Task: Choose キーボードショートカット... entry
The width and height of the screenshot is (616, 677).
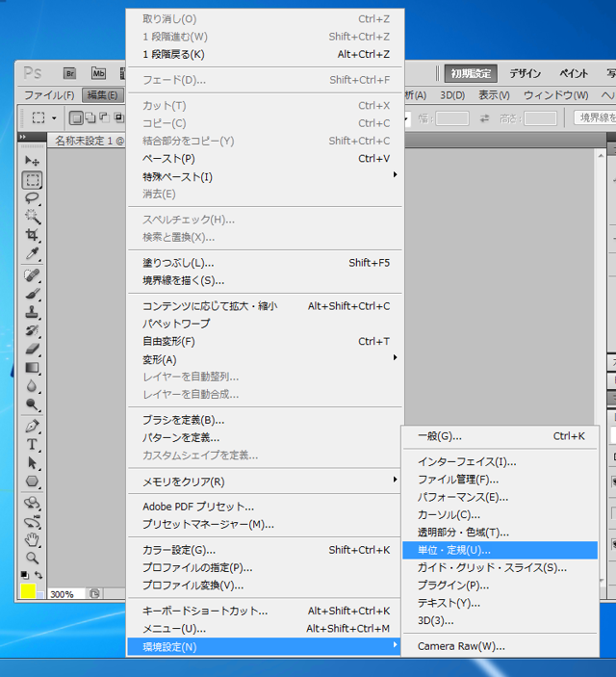Action: [x=265, y=611]
